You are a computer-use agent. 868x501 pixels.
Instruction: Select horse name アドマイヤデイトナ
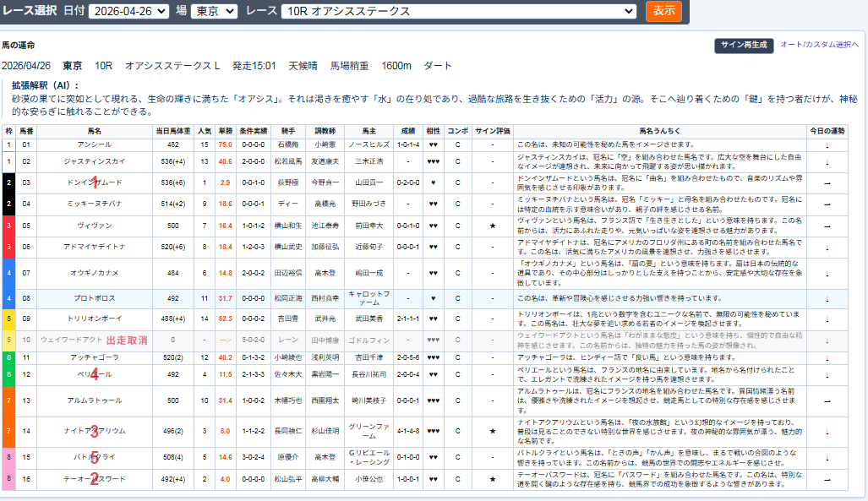(x=95, y=247)
